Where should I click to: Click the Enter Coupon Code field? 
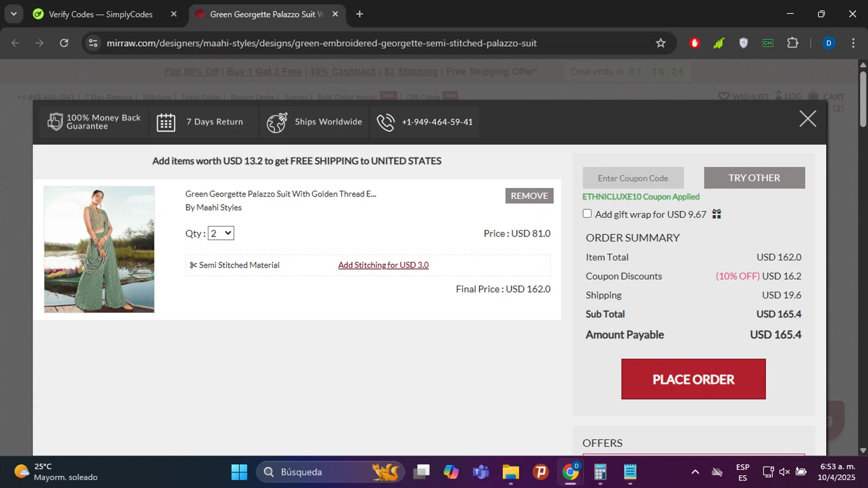[632, 178]
